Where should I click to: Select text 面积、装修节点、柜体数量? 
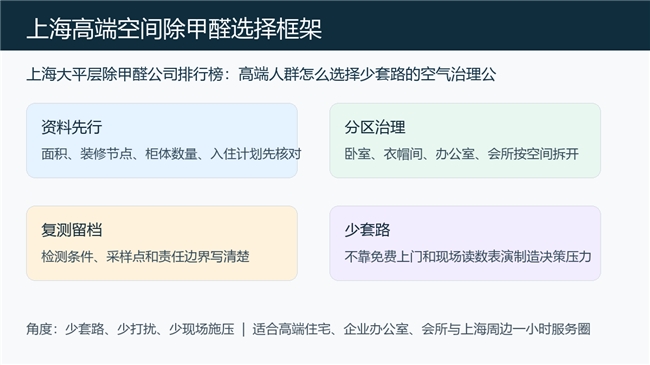tap(119, 154)
